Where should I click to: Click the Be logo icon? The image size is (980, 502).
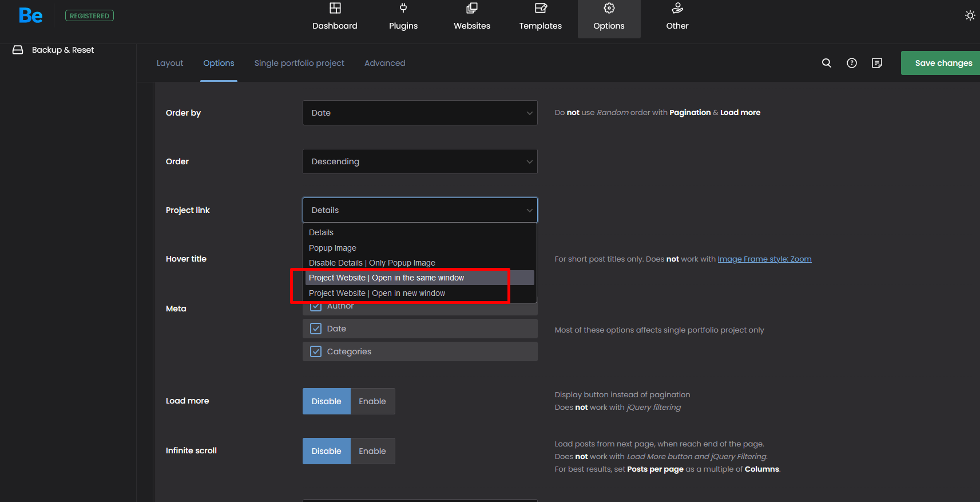(x=30, y=15)
